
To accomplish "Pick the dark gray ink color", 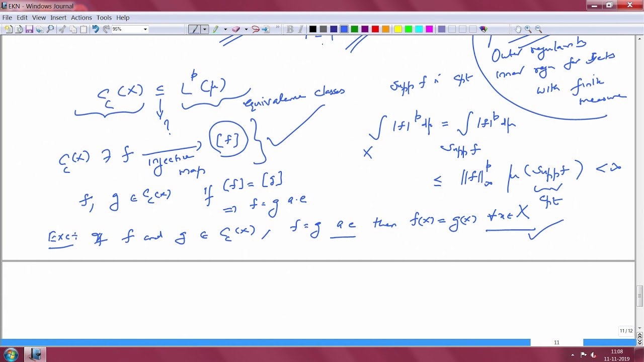I will (x=323, y=29).
